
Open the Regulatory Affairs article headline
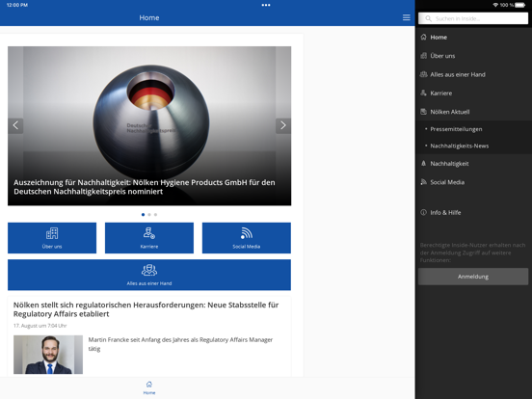coord(146,309)
